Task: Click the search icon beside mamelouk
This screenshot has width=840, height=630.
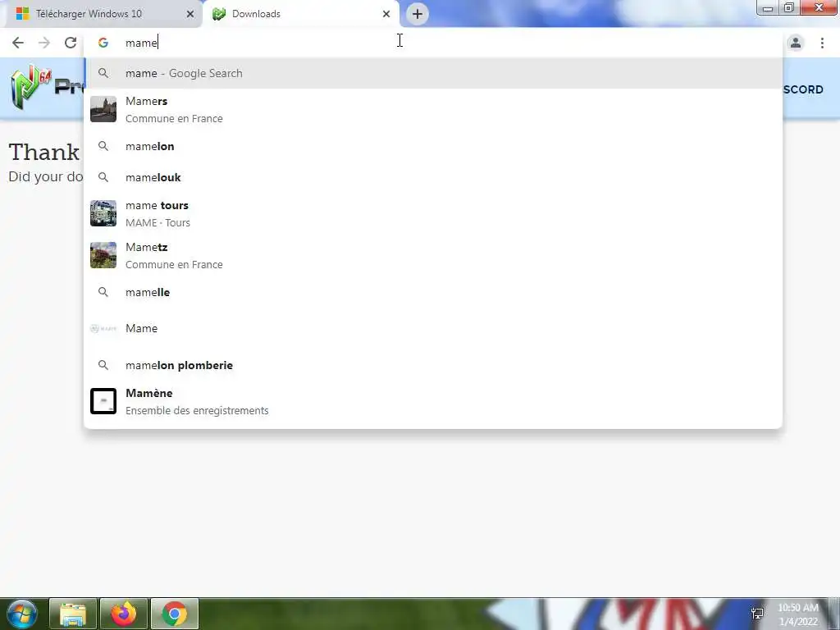Action: [103, 177]
